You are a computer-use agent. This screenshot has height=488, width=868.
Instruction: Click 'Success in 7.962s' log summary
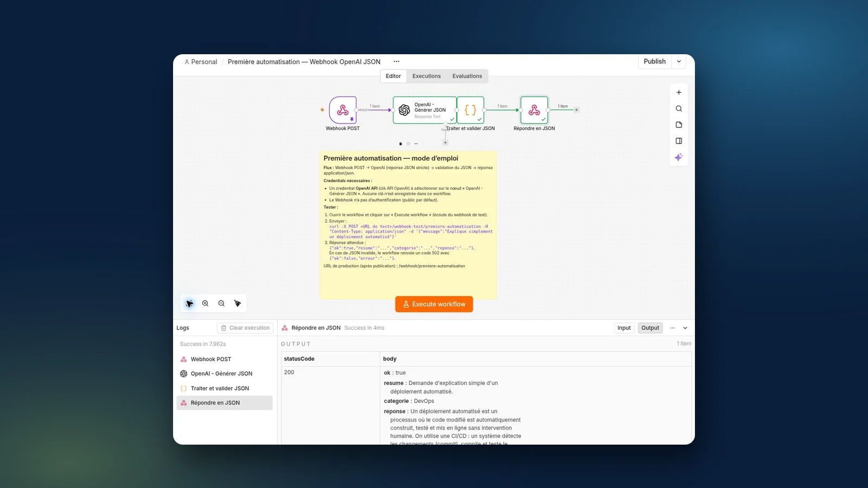coord(203,344)
